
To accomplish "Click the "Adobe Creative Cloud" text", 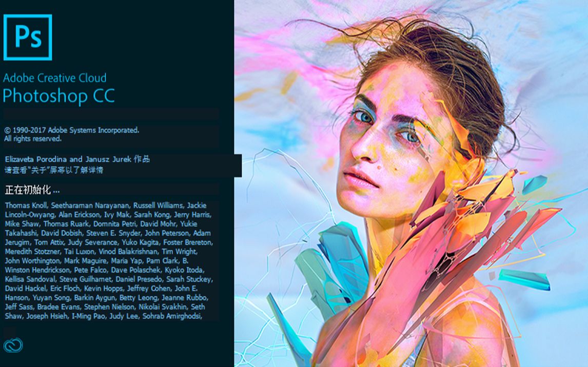I will [55, 78].
